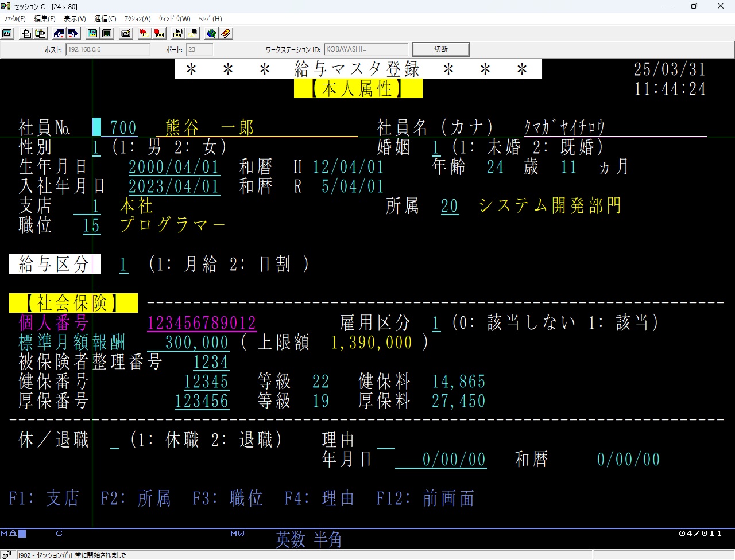The width and height of the screenshot is (735, 560).
Task: Click the Print Screen toolbar icon
Action: 7,33
